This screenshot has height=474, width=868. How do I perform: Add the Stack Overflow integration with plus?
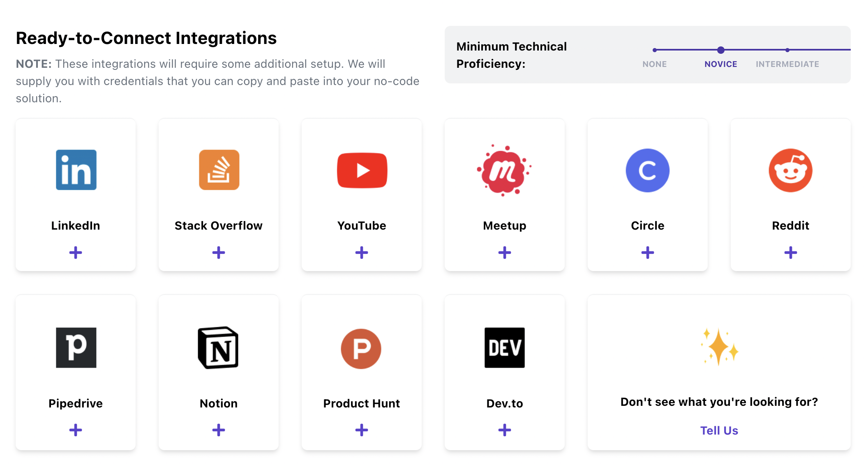click(x=219, y=253)
